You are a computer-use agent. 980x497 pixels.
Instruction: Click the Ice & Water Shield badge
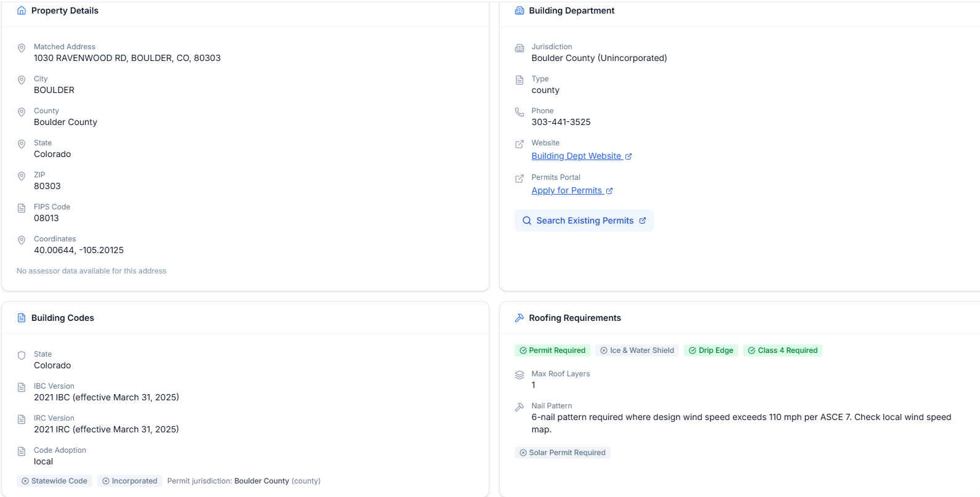(x=637, y=350)
